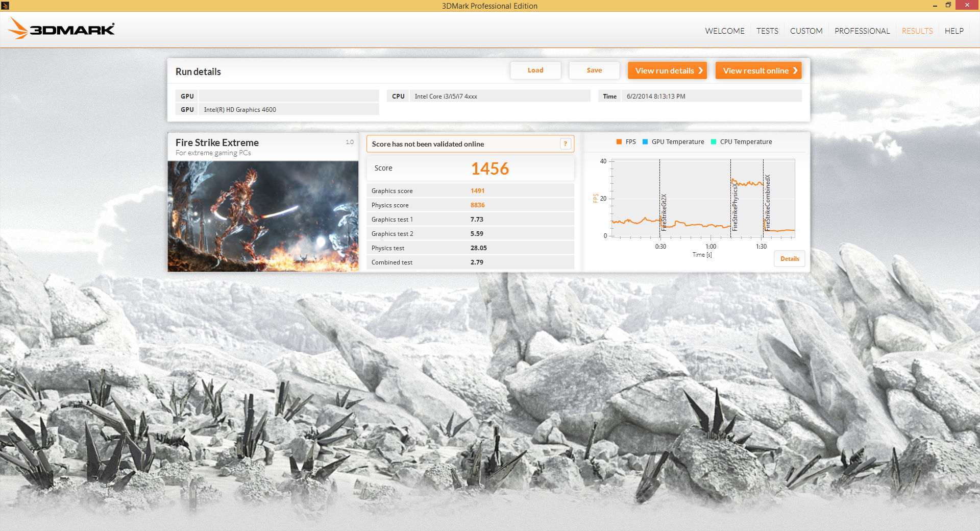Click the Save button
This screenshot has width=980, height=531.
(594, 70)
